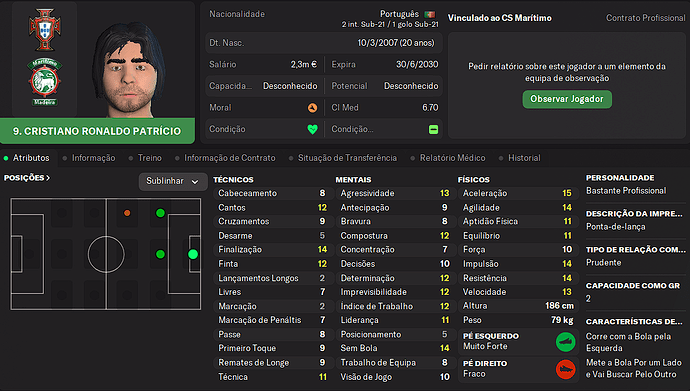Select the orange position dot on the pitch

click(x=127, y=213)
